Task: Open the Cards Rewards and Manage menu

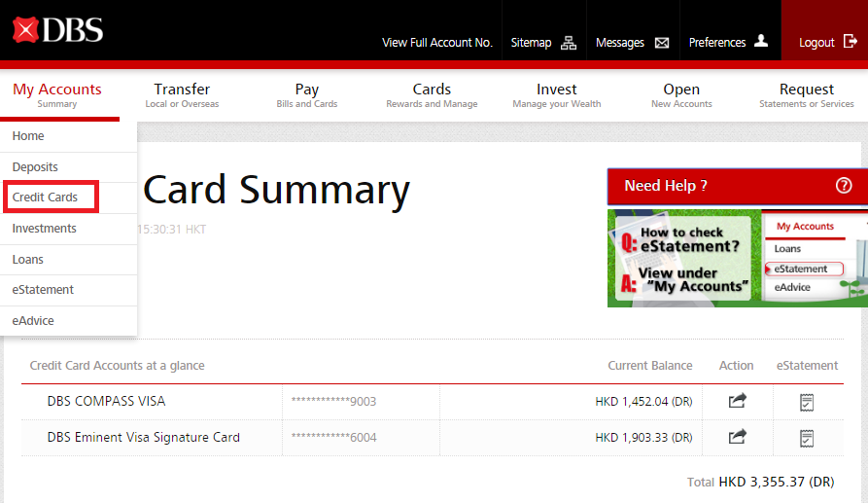Action: coord(432,95)
